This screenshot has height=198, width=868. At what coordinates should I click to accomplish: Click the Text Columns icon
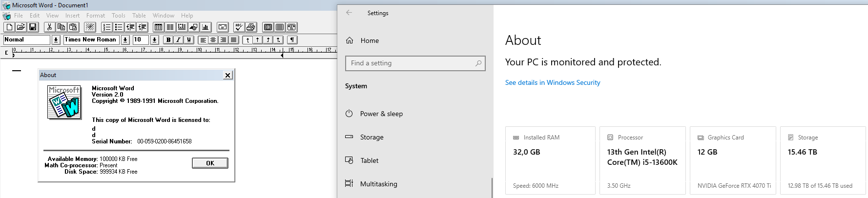170,27
